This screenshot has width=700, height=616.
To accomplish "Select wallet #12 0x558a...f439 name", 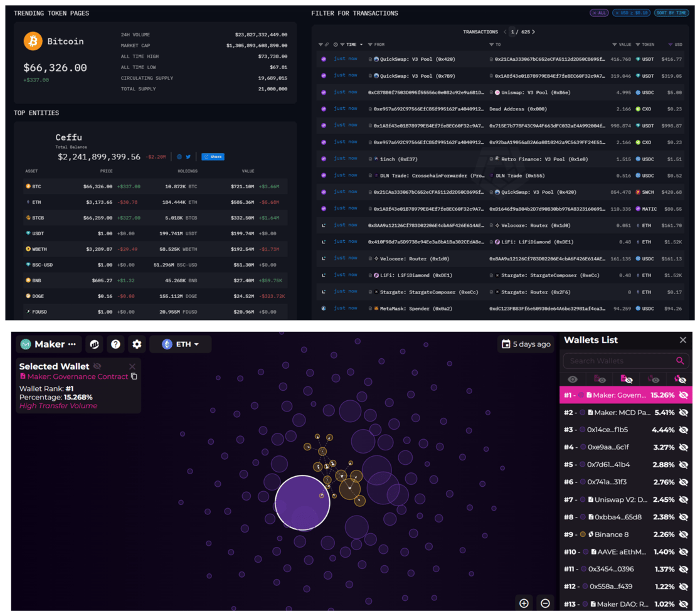I will [x=611, y=587].
